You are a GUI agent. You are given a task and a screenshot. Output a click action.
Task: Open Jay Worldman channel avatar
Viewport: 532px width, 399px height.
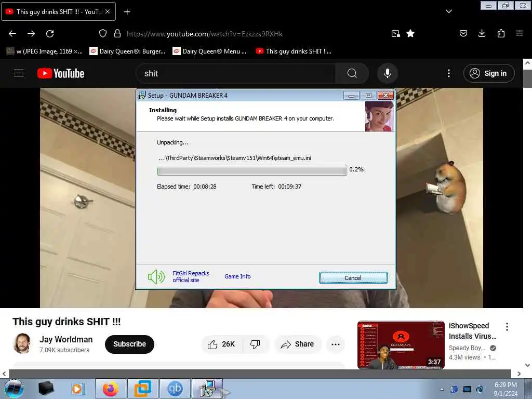(22, 344)
